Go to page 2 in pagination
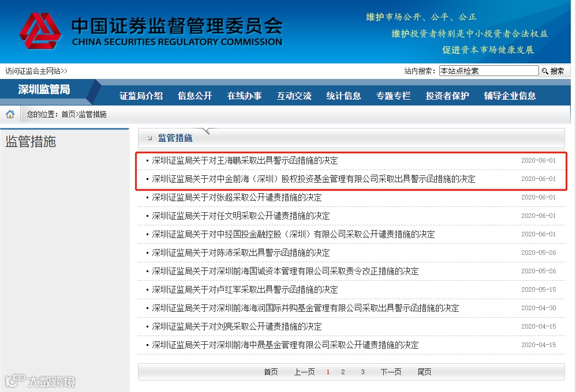Viewport: 576px width, 392px height. pos(343,372)
